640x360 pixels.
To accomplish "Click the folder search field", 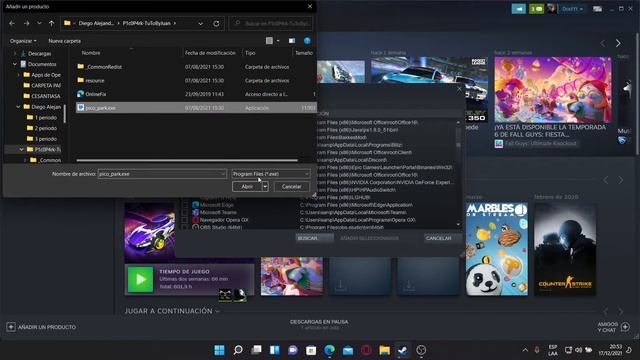I will point(271,24).
